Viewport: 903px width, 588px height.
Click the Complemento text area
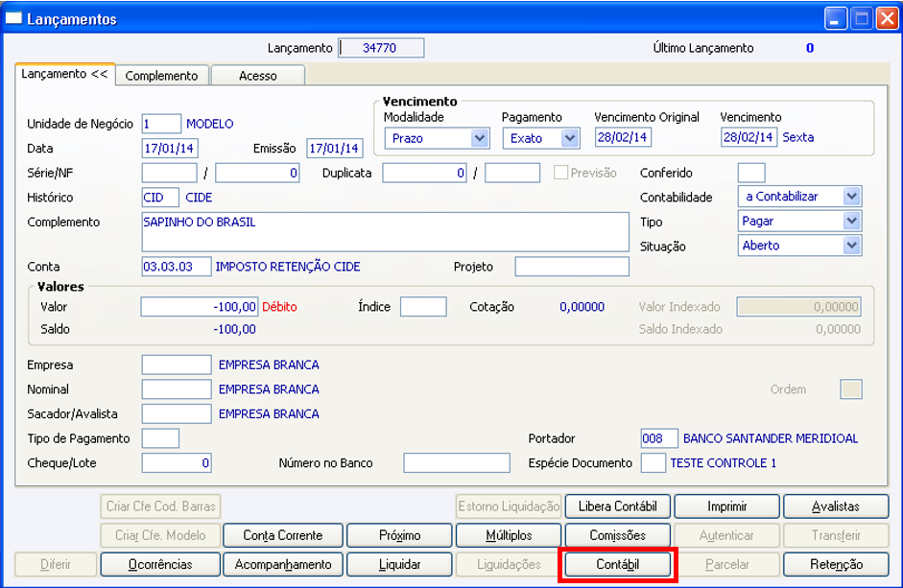point(385,232)
